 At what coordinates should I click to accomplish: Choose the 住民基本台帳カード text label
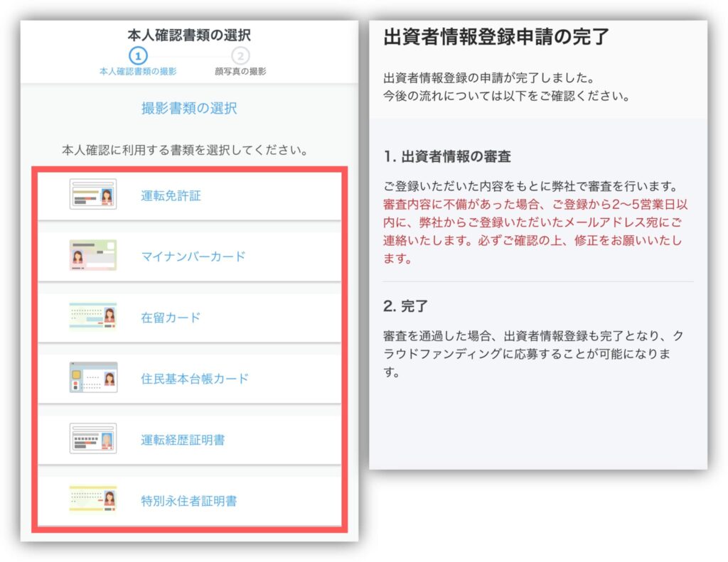[x=195, y=379]
